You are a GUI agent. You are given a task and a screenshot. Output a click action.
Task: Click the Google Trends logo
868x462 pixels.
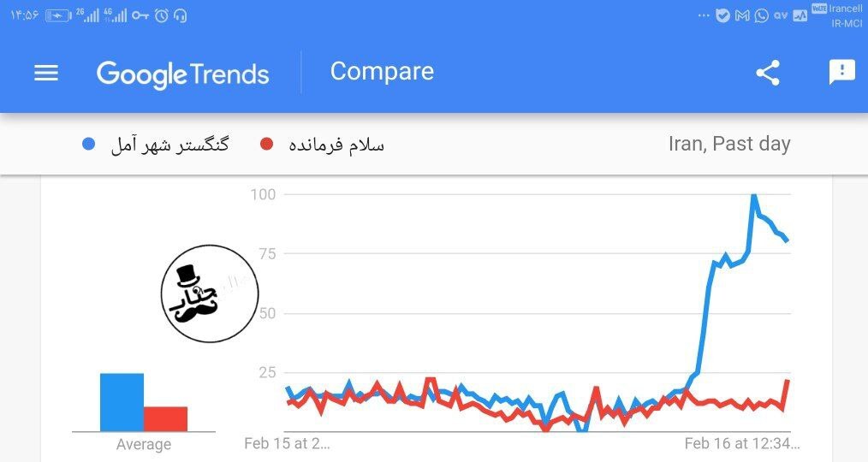click(183, 74)
